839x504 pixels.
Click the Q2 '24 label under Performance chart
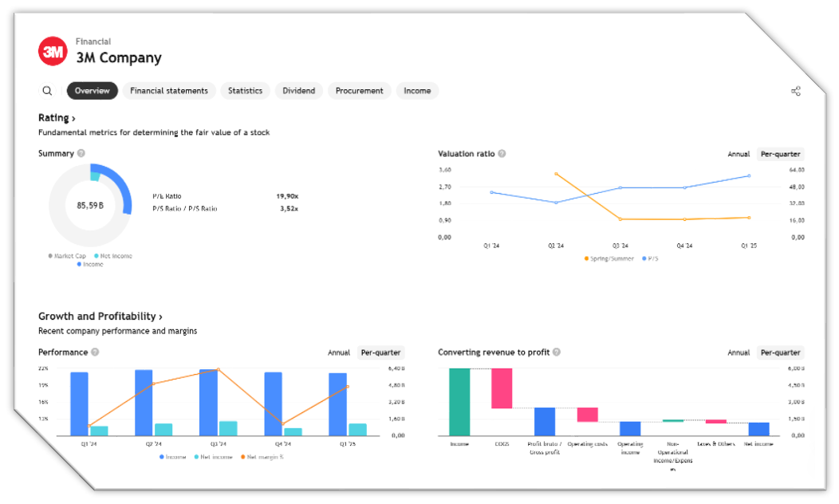154,444
